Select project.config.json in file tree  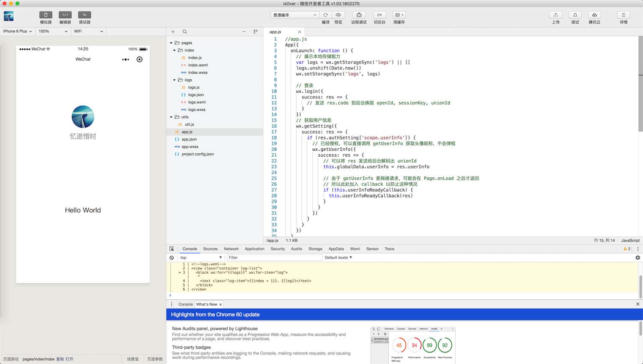(x=197, y=154)
